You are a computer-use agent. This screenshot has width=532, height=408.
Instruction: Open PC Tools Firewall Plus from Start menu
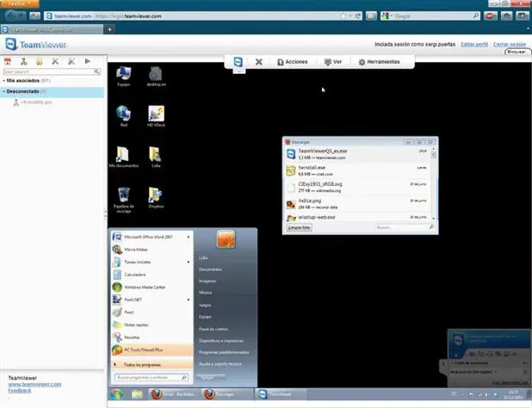coord(152,349)
